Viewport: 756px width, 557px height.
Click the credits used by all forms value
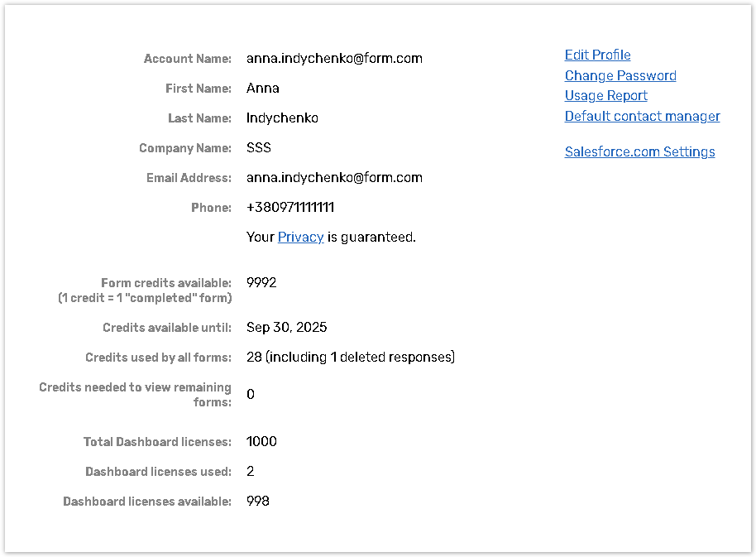pos(351,358)
